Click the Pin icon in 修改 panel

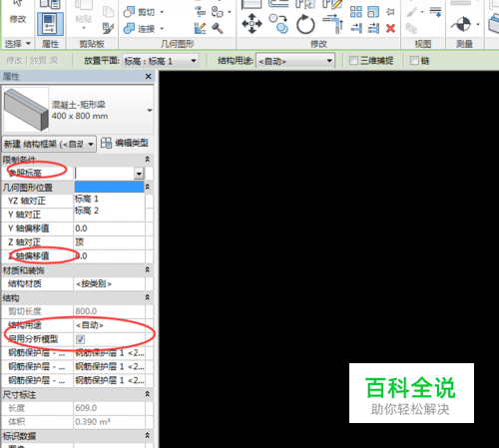(390, 12)
